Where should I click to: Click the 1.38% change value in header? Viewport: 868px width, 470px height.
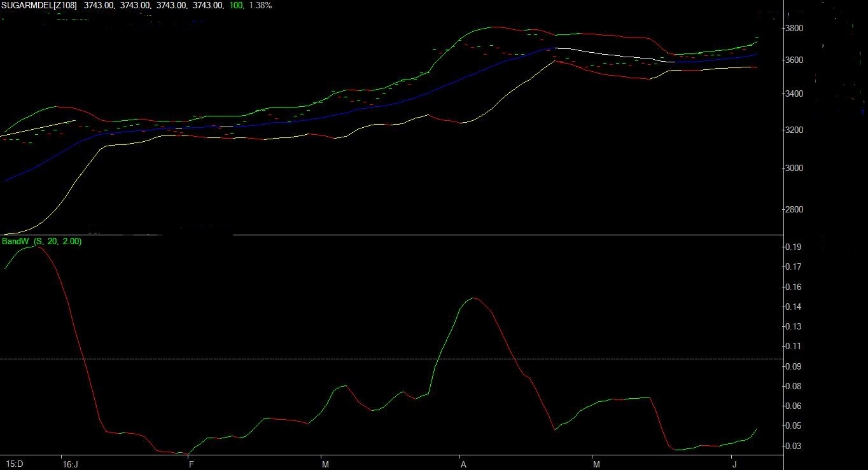(x=261, y=6)
